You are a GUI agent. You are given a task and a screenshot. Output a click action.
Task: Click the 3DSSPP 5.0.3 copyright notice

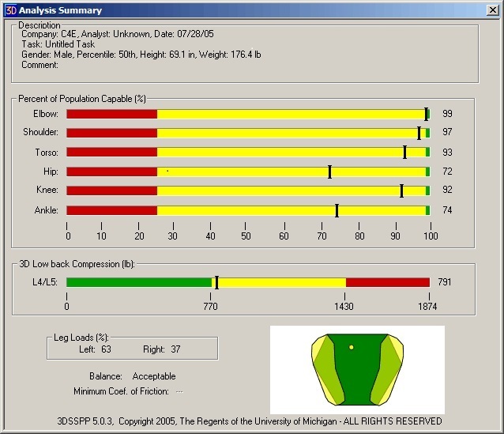pyautogui.click(x=250, y=421)
